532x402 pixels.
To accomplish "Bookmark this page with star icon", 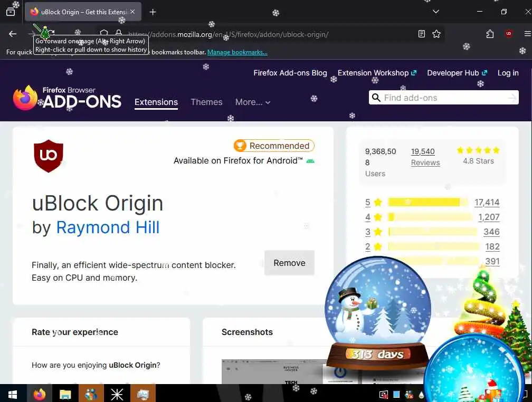I will (436, 34).
